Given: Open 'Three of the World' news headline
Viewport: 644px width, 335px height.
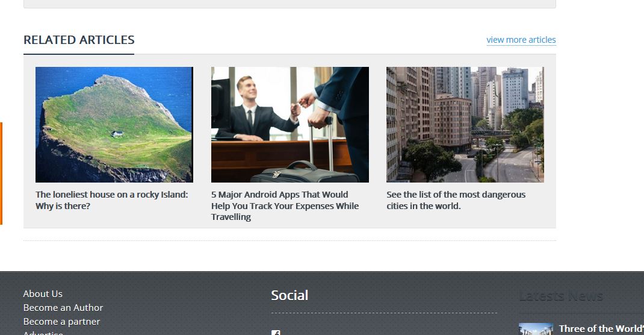Looking at the screenshot, I should point(601,329).
